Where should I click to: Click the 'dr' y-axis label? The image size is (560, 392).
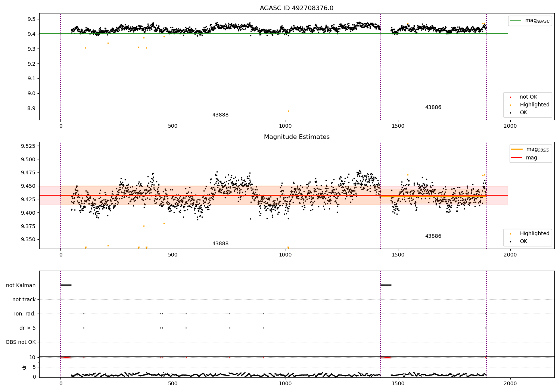24,367
